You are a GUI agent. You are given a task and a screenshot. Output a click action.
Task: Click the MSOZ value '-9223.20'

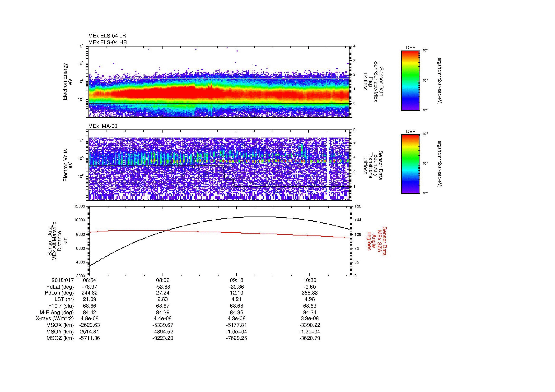163,338
